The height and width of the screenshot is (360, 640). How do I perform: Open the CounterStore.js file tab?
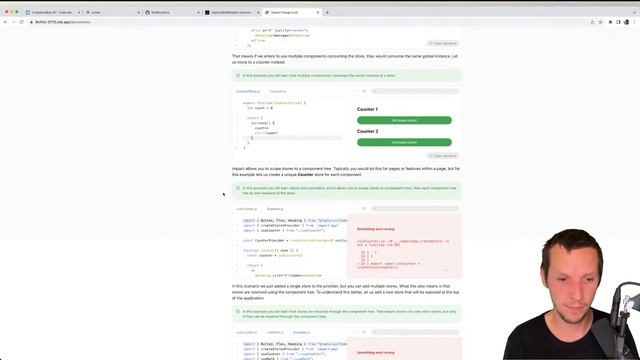pos(248,91)
